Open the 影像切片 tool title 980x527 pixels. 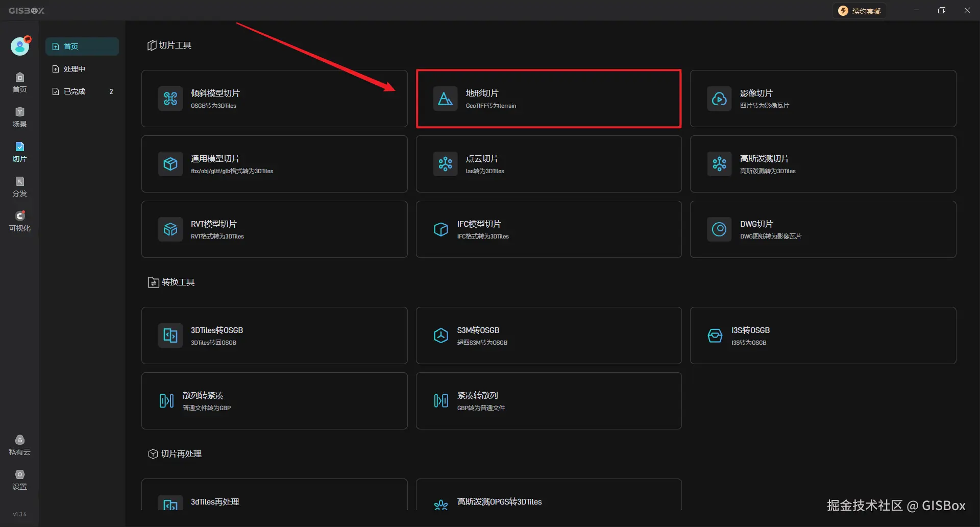pyautogui.click(x=756, y=93)
